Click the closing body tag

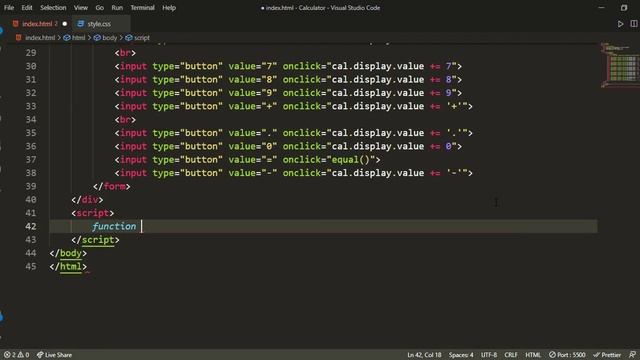(x=68, y=253)
